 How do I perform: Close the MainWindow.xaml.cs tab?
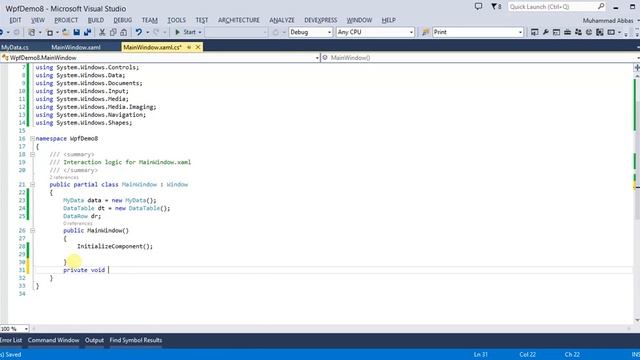tap(198, 47)
